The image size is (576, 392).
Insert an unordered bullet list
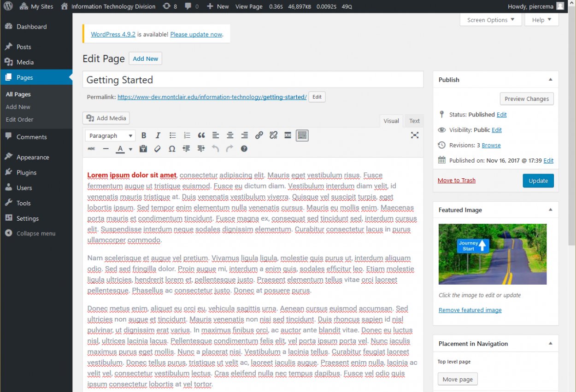(x=172, y=135)
